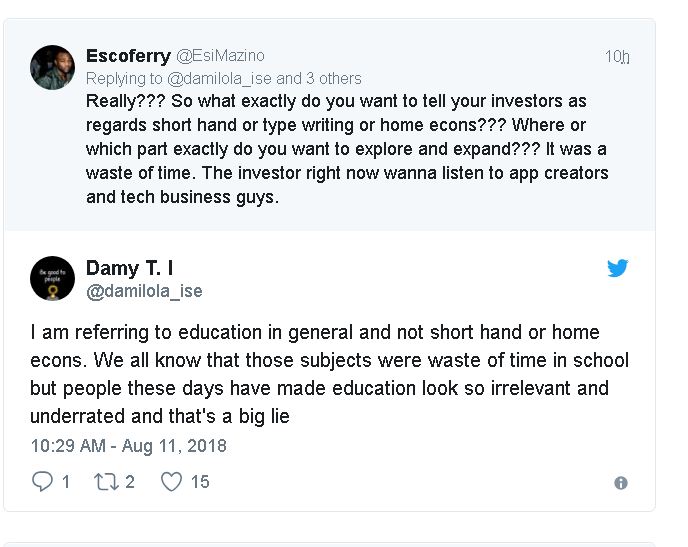Click the like count of 15
The width and height of the screenshot is (688, 547).
coord(200,482)
